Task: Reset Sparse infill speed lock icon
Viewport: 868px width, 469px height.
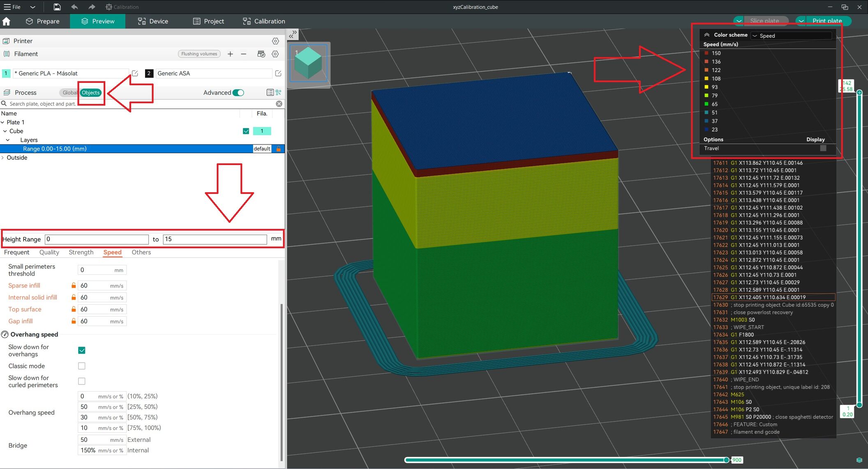Action: coord(74,285)
